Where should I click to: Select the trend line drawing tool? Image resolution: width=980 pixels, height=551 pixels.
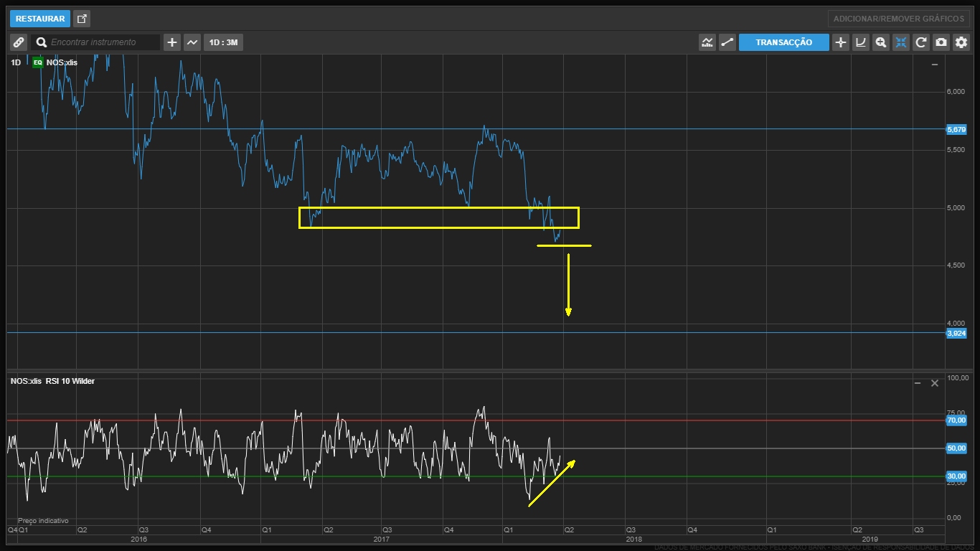point(727,42)
